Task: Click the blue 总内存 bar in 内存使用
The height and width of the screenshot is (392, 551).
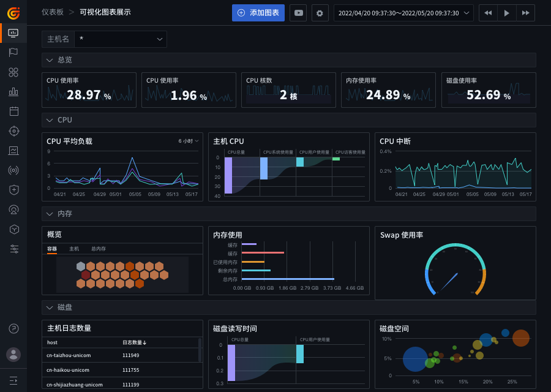Action: click(288, 279)
